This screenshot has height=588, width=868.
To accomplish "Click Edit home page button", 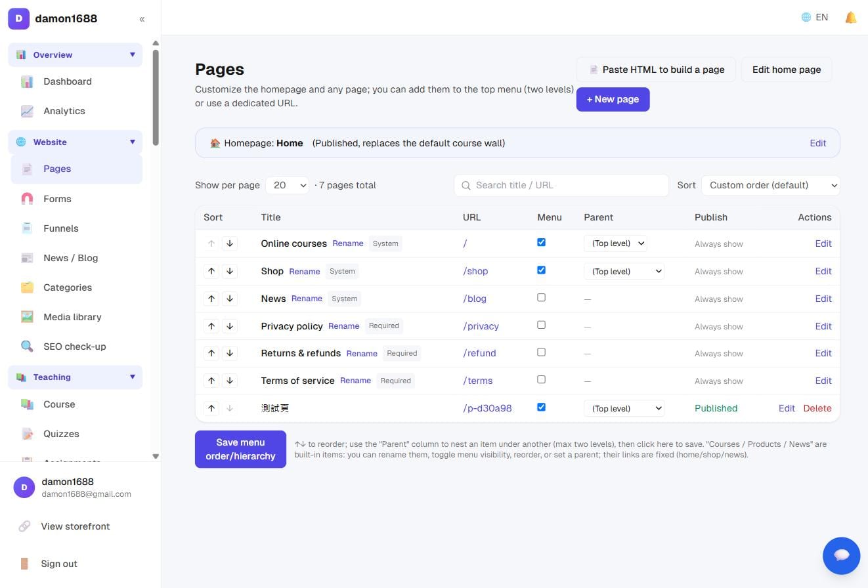I will (787, 70).
